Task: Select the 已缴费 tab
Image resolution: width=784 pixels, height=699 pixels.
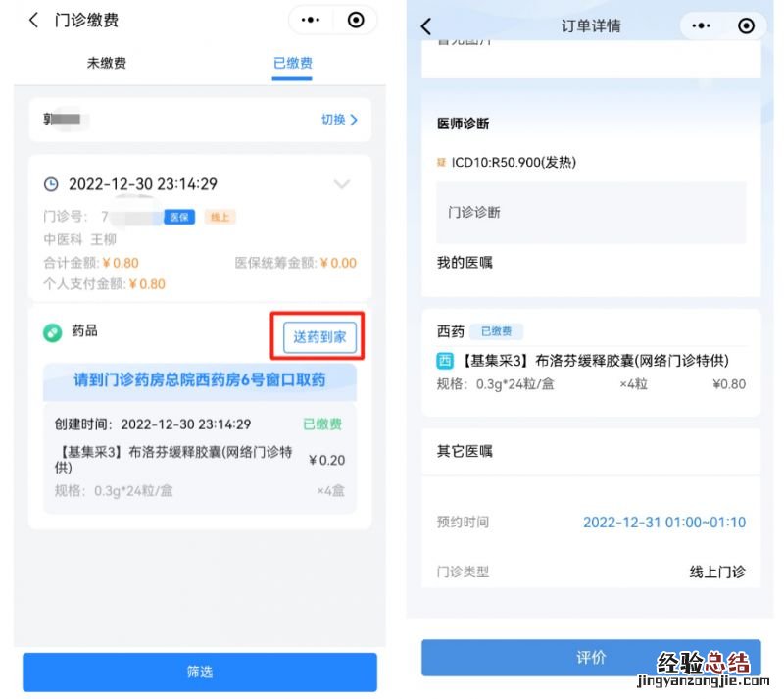Action: pos(292,63)
